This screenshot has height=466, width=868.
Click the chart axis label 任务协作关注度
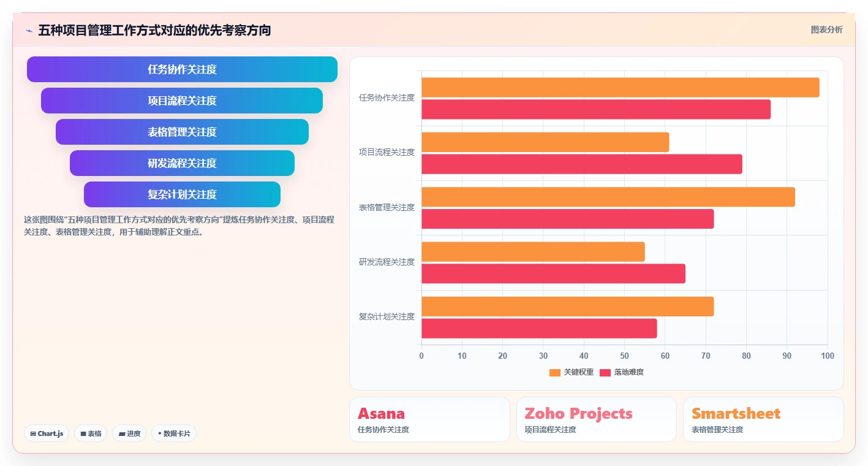(387, 97)
